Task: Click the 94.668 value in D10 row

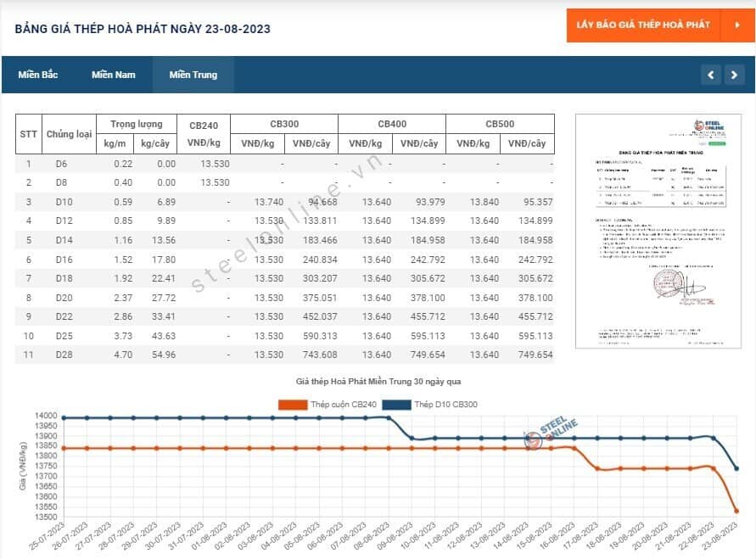Action: click(322, 202)
